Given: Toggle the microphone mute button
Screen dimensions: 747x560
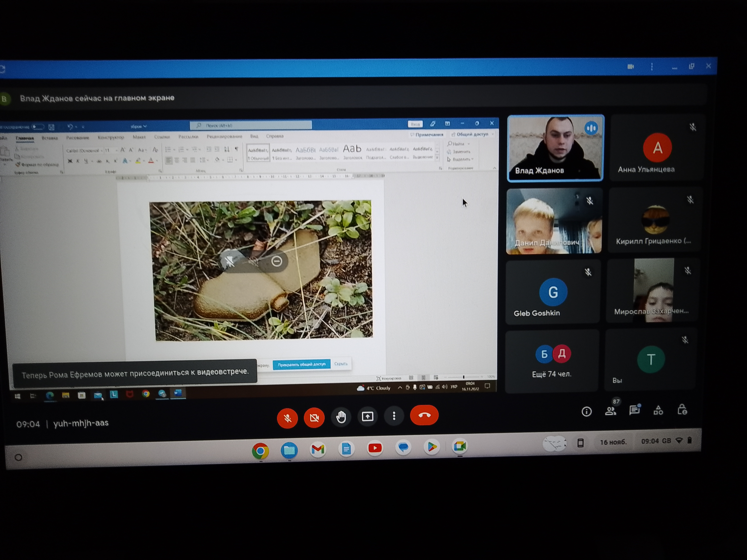Looking at the screenshot, I should (287, 418).
